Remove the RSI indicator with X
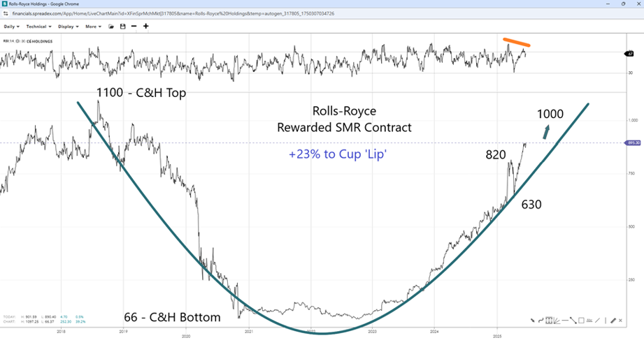 [x=24, y=41]
